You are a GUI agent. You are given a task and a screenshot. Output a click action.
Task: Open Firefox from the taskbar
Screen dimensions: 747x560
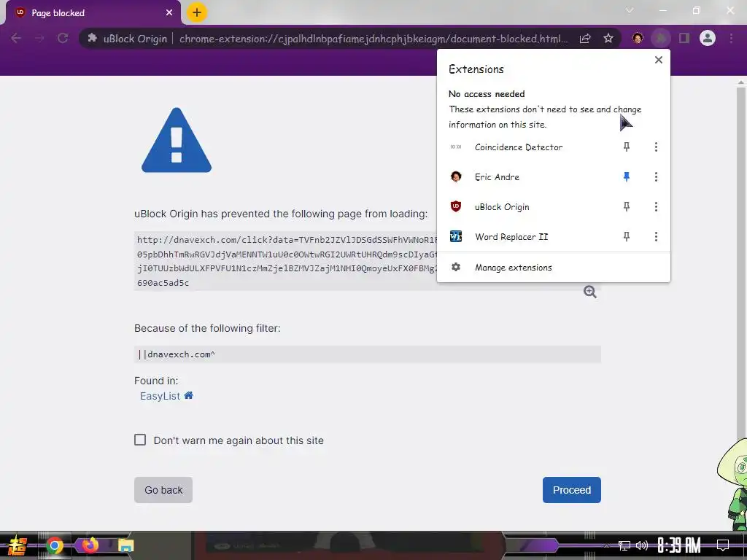coord(90,545)
